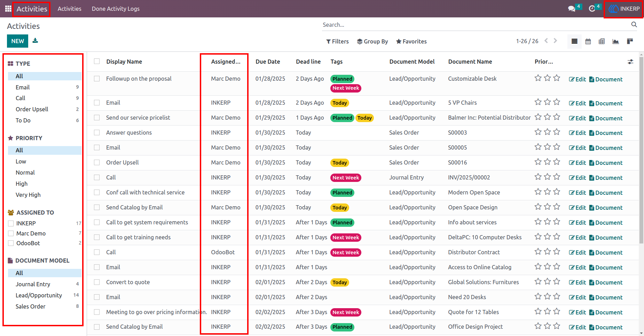The height and width of the screenshot is (336, 644).
Task: Open the apps grid menu icon
Action: [8, 9]
